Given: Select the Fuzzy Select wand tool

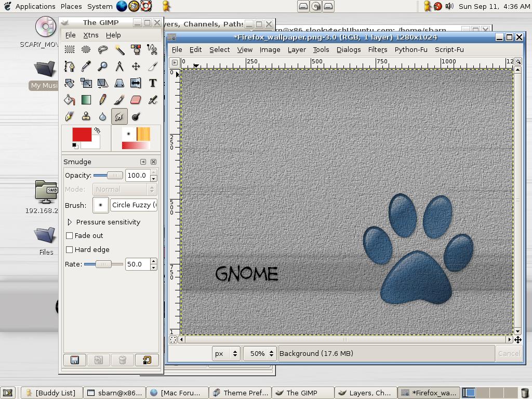Looking at the screenshot, I should click(x=119, y=49).
